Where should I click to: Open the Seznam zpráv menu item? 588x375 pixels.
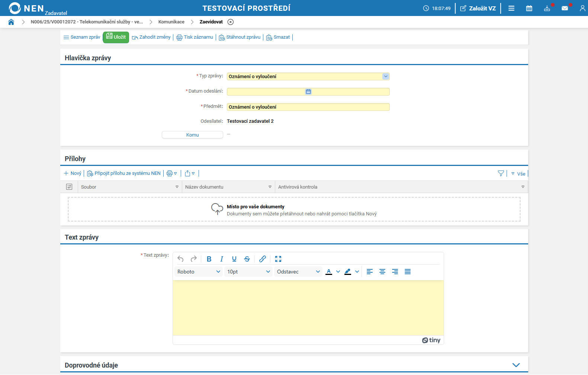(82, 37)
